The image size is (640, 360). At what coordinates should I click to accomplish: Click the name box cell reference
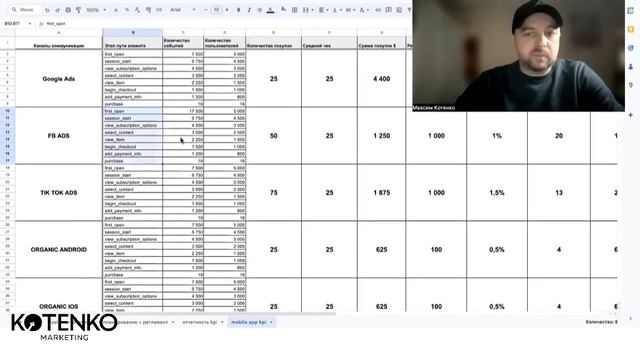point(12,24)
